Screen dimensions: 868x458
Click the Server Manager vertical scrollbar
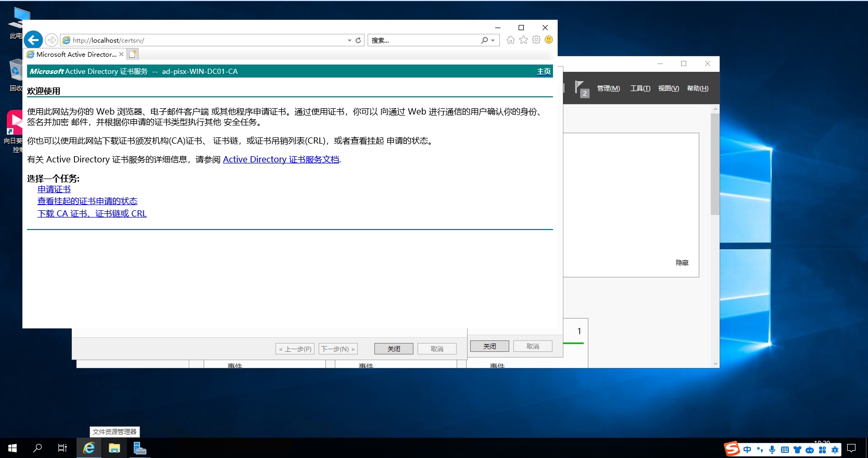pyautogui.click(x=715, y=164)
